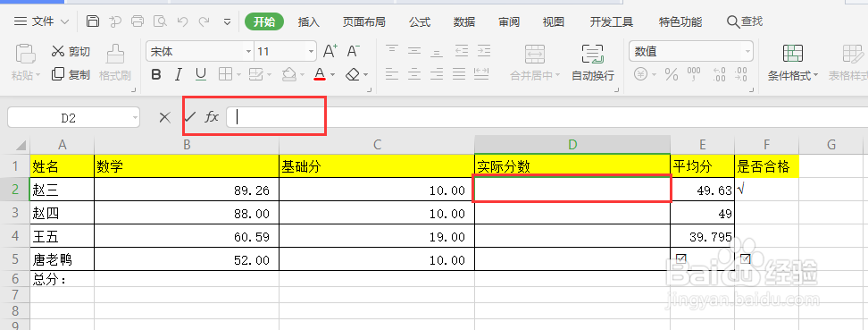Open the font color dropdown arrow

coord(333,75)
